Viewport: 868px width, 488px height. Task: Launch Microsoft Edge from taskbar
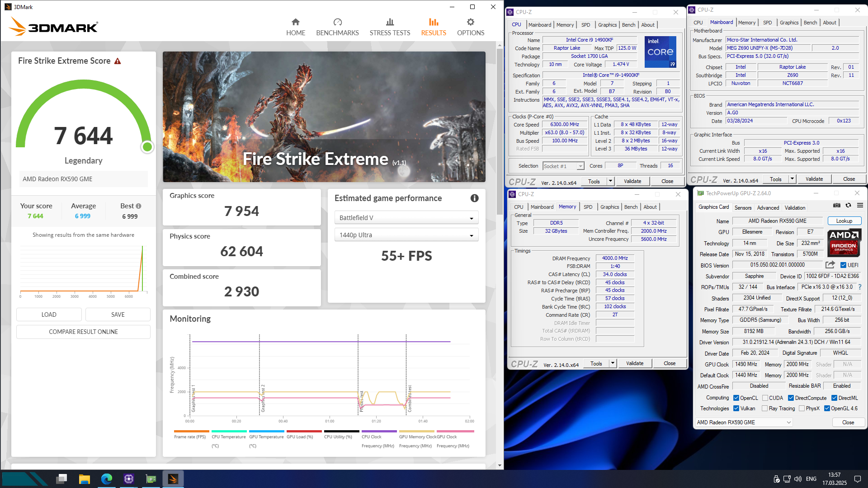coord(107,479)
